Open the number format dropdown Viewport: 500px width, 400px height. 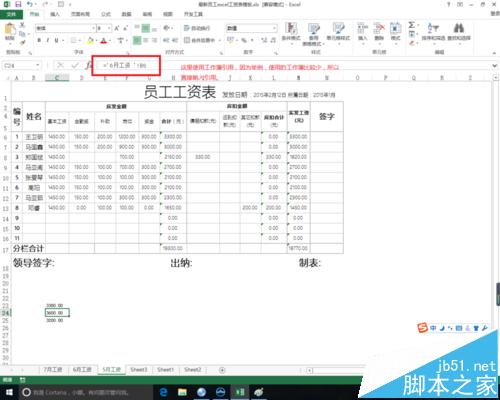[274, 28]
